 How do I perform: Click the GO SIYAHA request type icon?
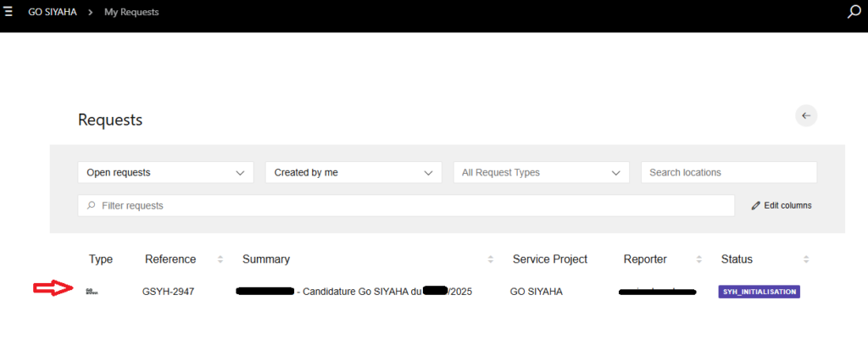click(92, 292)
